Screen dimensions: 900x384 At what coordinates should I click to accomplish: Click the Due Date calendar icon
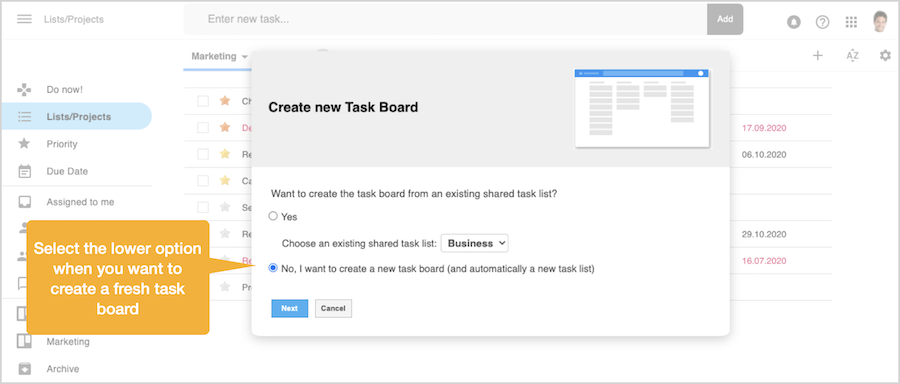24,171
